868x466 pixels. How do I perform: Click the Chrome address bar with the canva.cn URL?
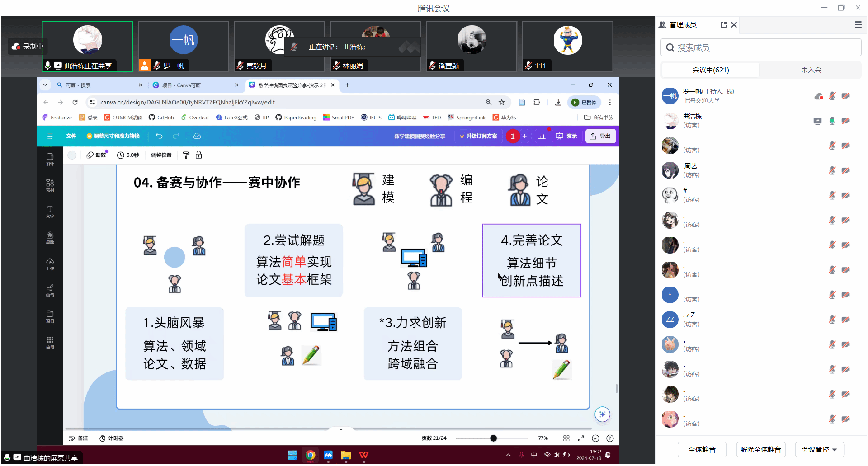289,102
